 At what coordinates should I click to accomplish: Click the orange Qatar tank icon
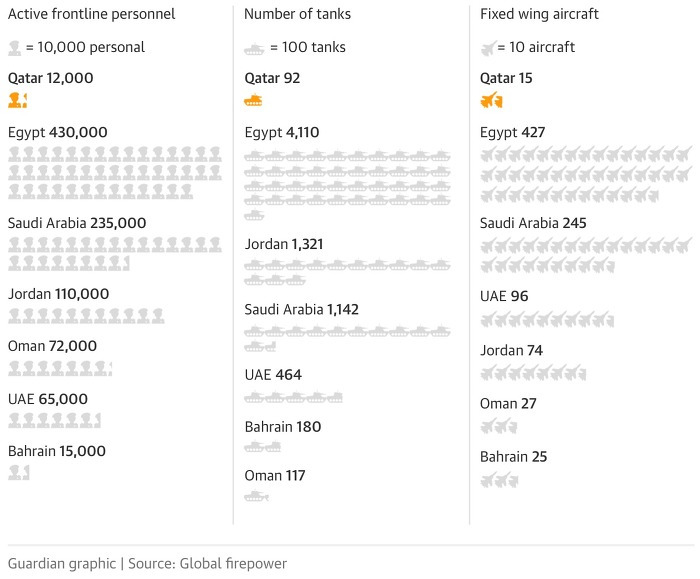(x=253, y=100)
